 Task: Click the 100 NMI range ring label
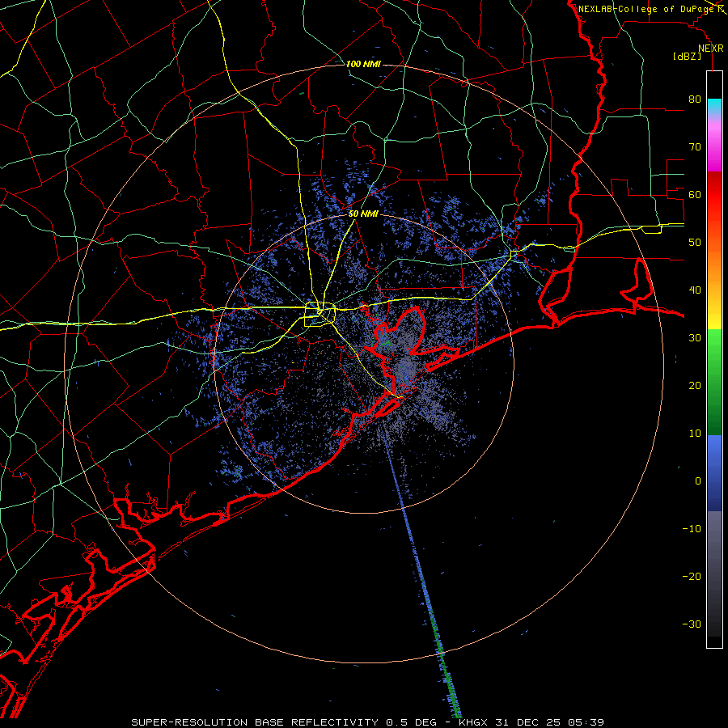coord(363,64)
